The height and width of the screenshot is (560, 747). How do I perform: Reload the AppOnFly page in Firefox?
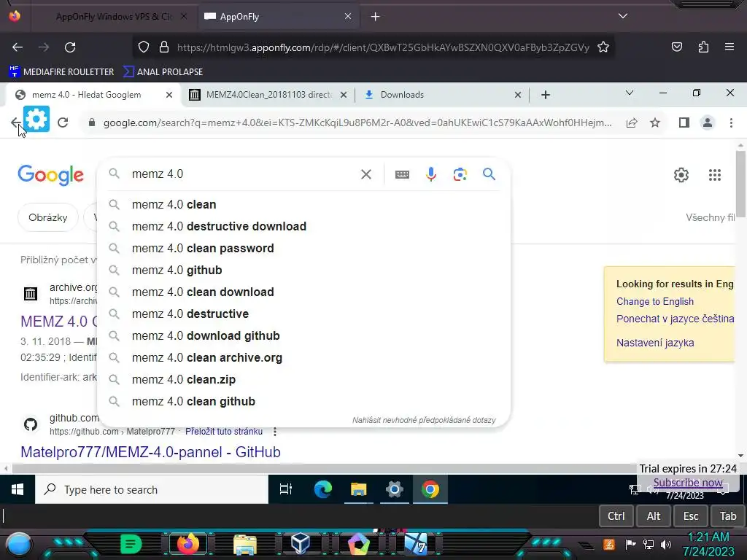[x=70, y=47]
